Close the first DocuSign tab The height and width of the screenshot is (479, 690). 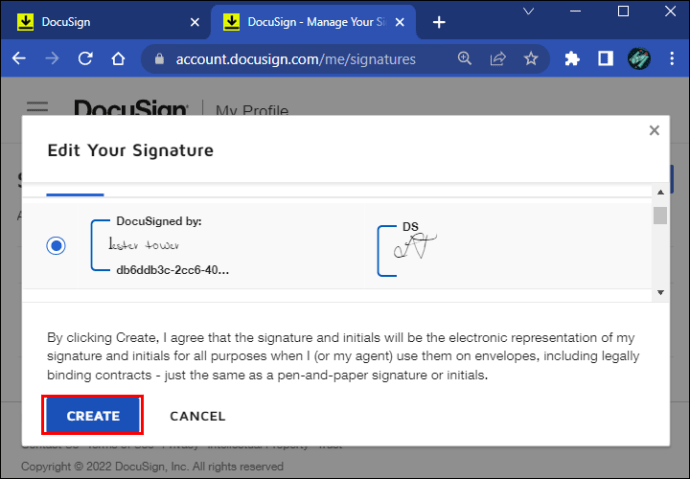coord(195,22)
